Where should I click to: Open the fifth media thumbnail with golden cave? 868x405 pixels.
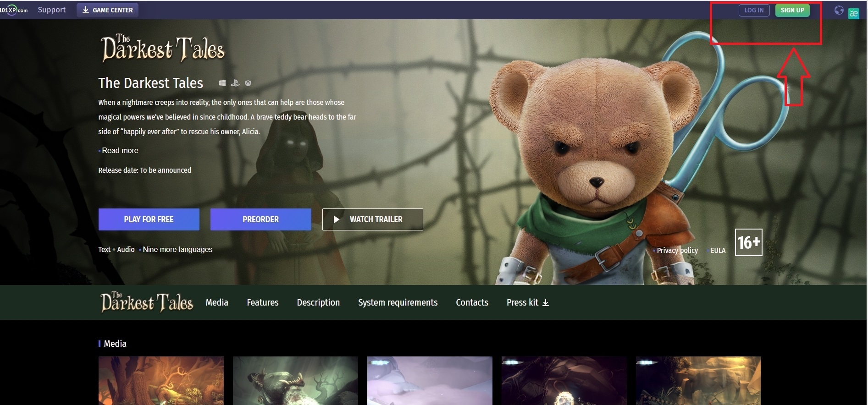[698, 381]
